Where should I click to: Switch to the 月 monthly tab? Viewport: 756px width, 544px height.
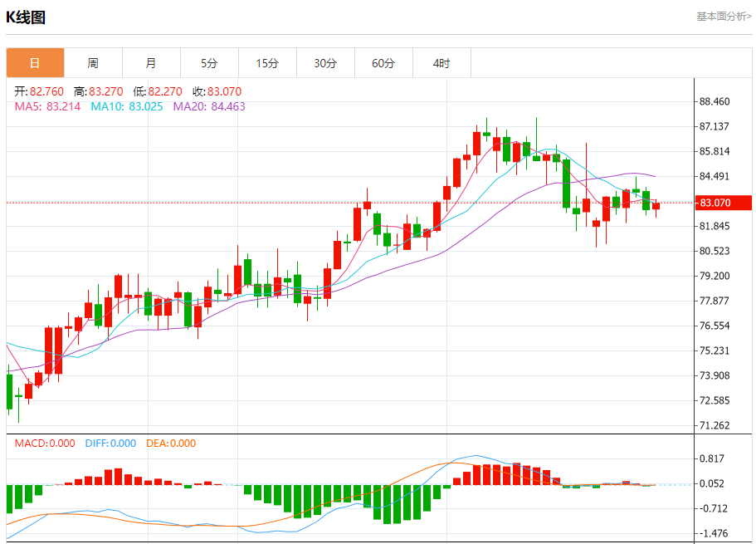point(151,63)
